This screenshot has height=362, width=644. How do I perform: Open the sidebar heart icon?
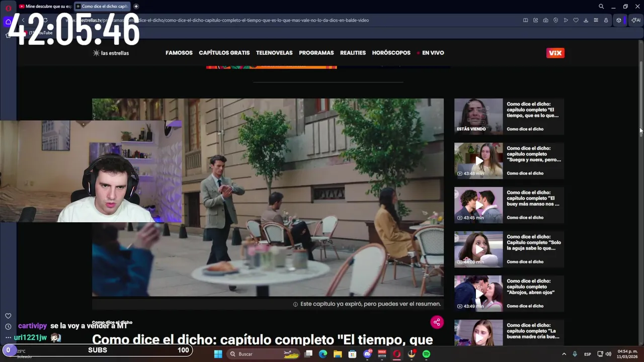8,316
